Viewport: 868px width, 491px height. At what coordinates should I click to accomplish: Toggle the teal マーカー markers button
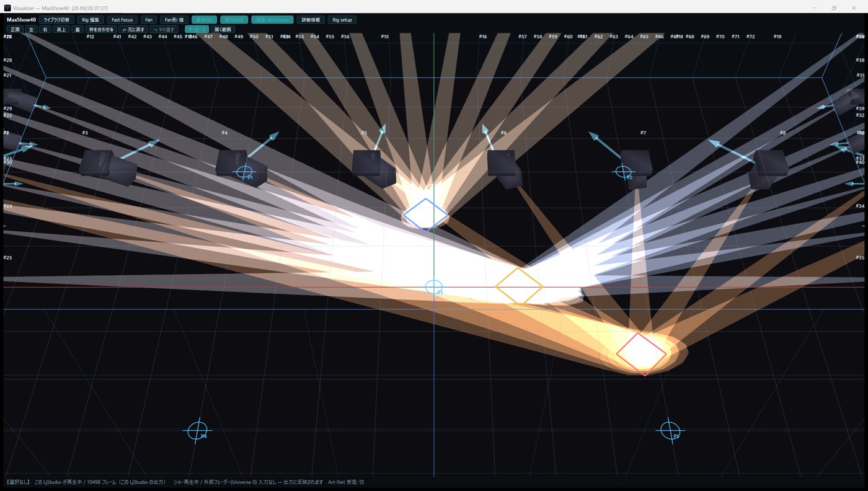(x=197, y=29)
